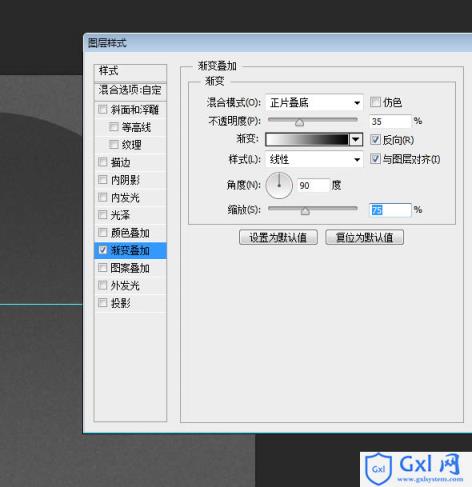Select the 渐变叠加 style entry label

tap(130, 250)
